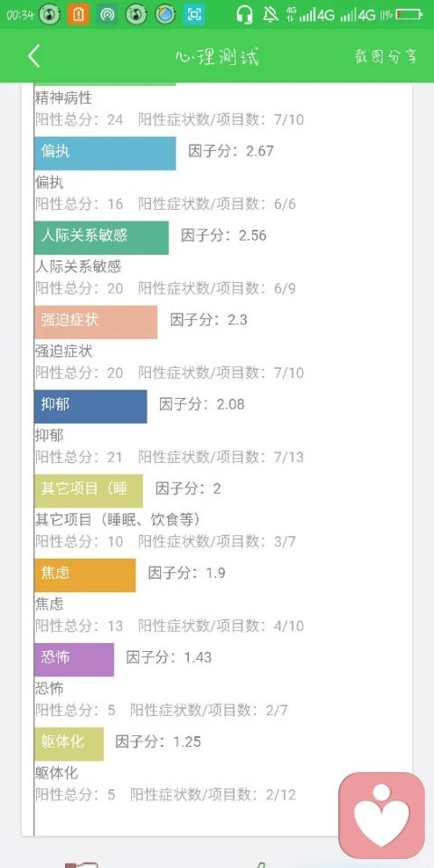Image resolution: width=434 pixels, height=868 pixels.
Task: Tap the 其它项目（睡 factor bar
Action: pos(89,490)
